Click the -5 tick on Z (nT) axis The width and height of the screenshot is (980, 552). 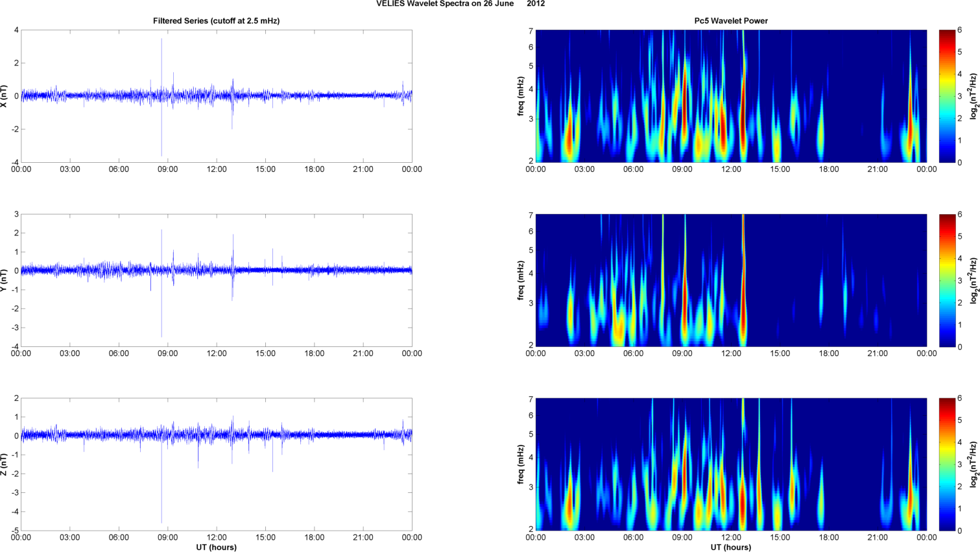[16, 531]
